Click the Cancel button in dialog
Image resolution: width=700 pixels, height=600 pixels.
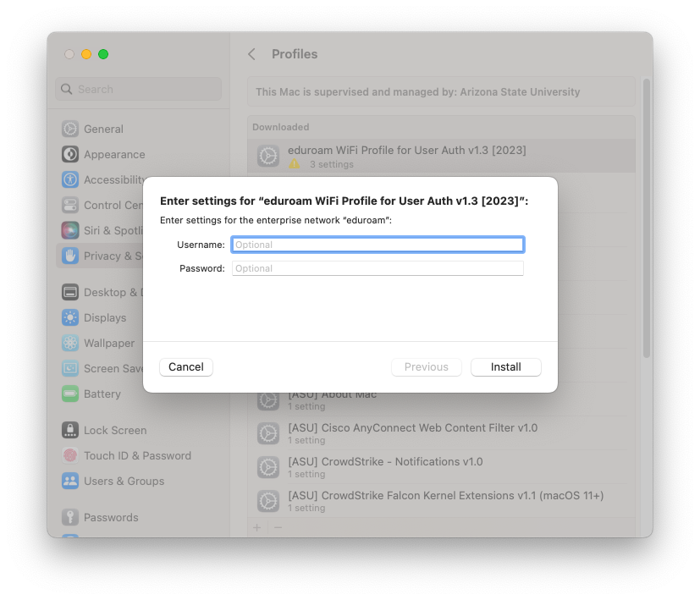(186, 367)
